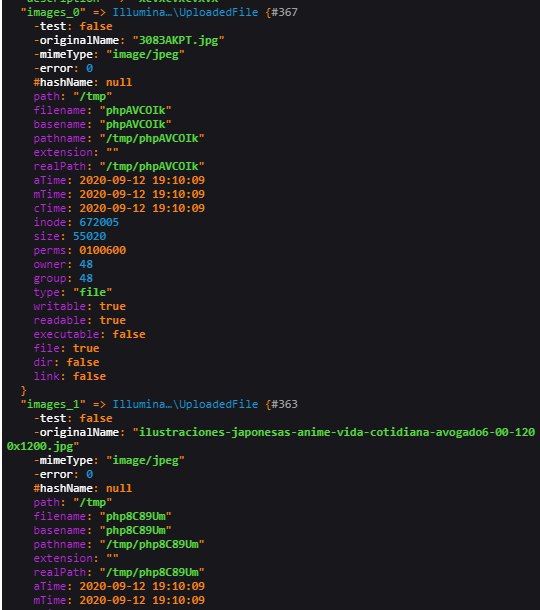Click the mTime timestamp under images_1
This screenshot has width=540, height=610.
[x=142, y=601]
